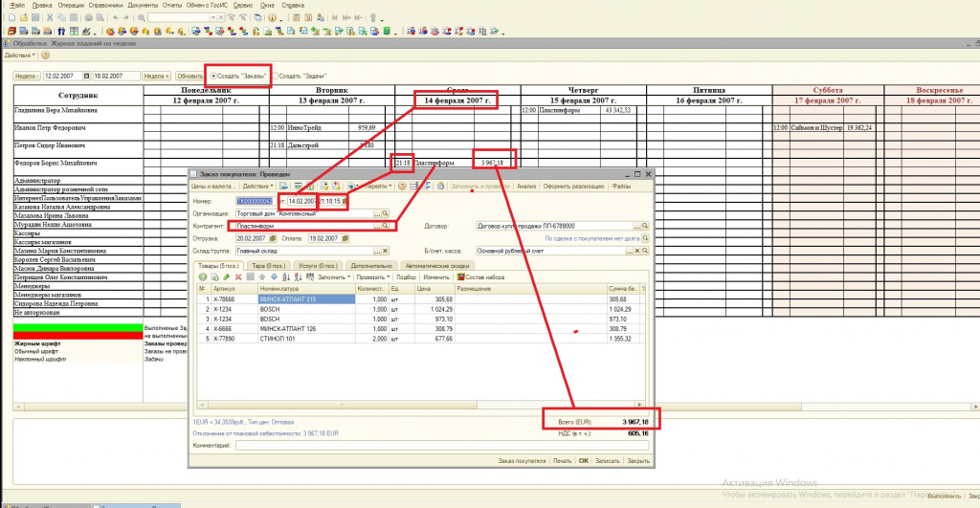Screen dimensions: 980x508
Task: Open the Действия dropdown under the journal title
Action: coord(20,55)
